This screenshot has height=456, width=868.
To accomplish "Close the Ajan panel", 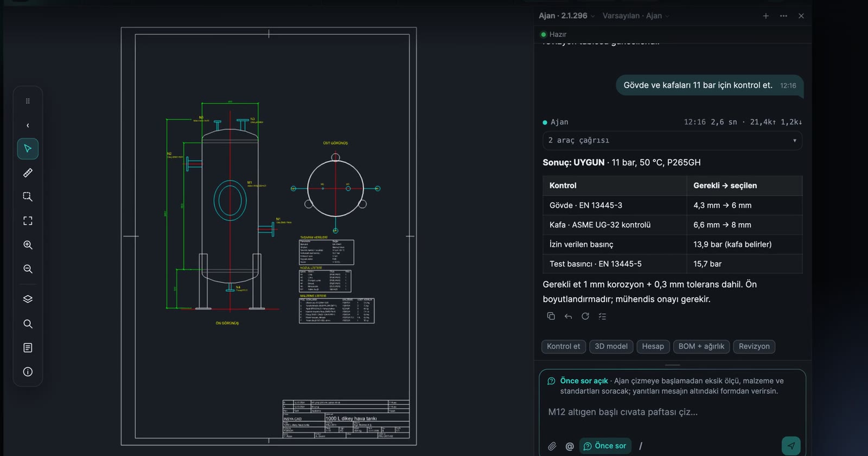I will click(801, 16).
